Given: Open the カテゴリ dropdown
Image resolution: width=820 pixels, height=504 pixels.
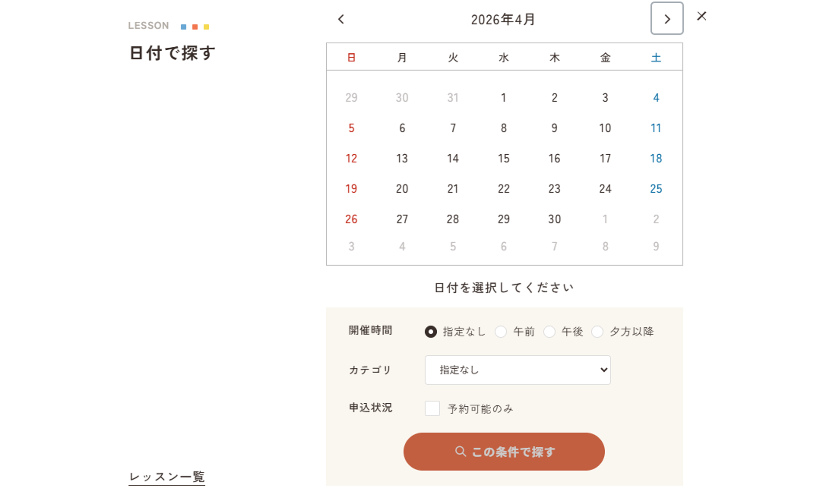Looking at the screenshot, I should pyautogui.click(x=517, y=370).
